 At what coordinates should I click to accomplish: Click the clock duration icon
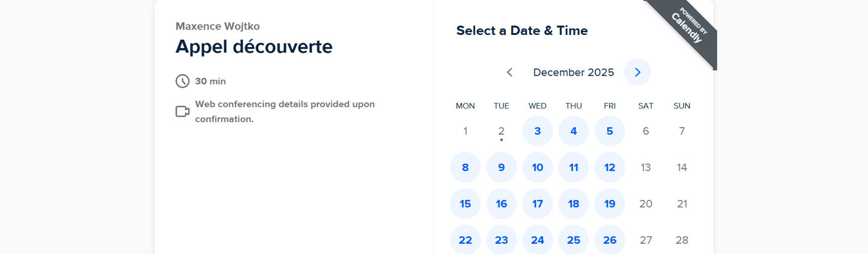click(x=183, y=81)
